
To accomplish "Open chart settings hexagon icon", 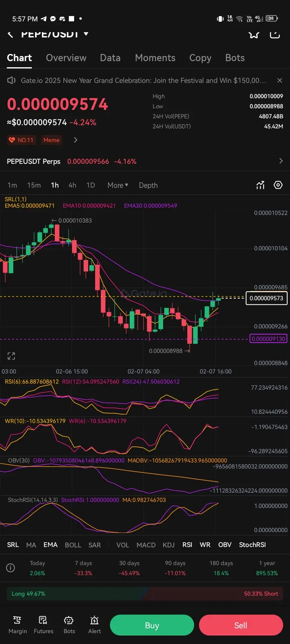I will click(x=278, y=185).
